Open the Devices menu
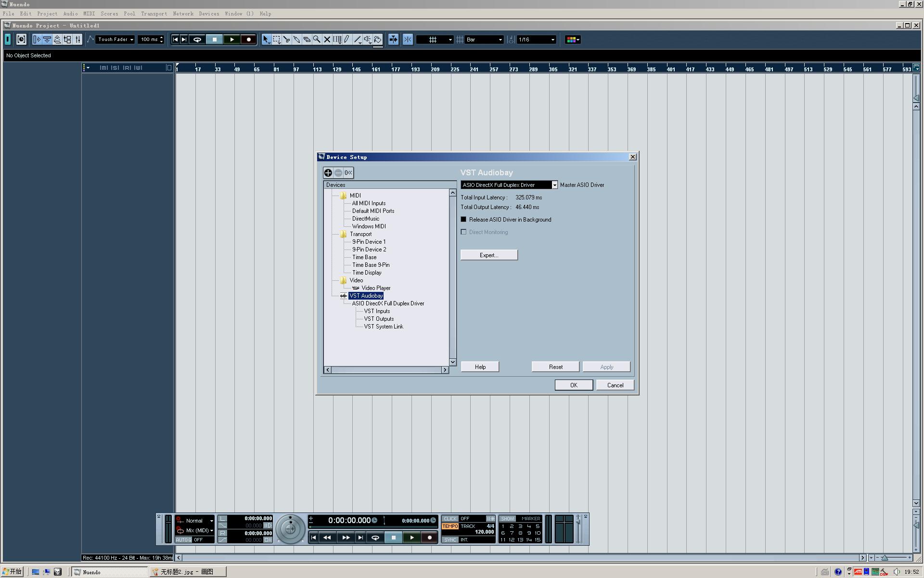 [x=209, y=13]
